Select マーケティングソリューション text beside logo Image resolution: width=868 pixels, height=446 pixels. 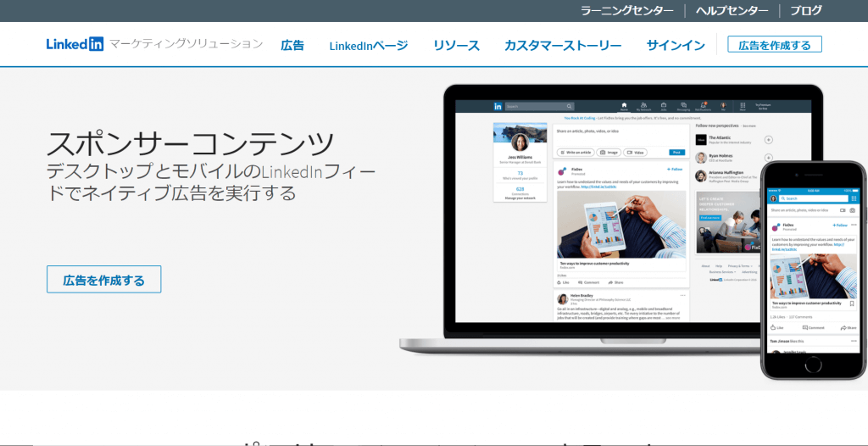click(186, 44)
